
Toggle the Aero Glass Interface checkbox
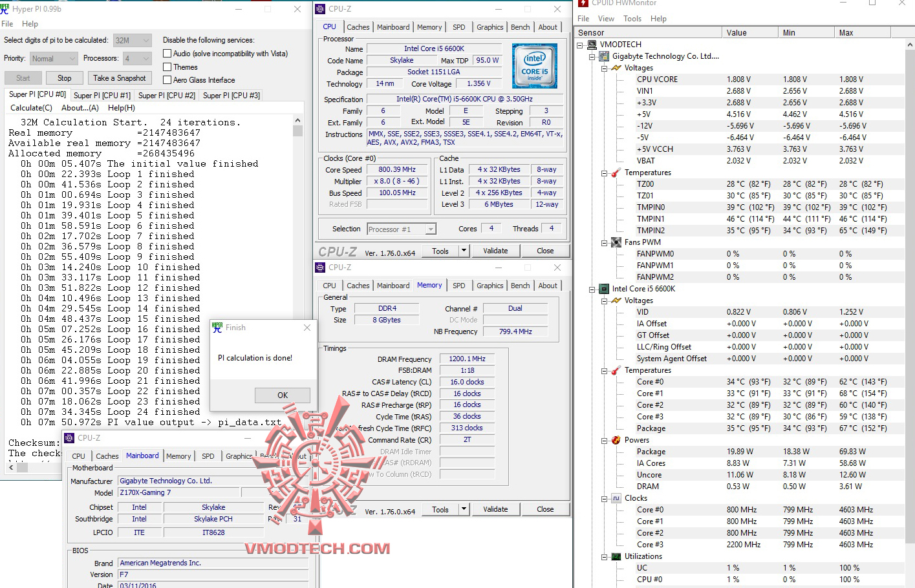pyautogui.click(x=167, y=80)
